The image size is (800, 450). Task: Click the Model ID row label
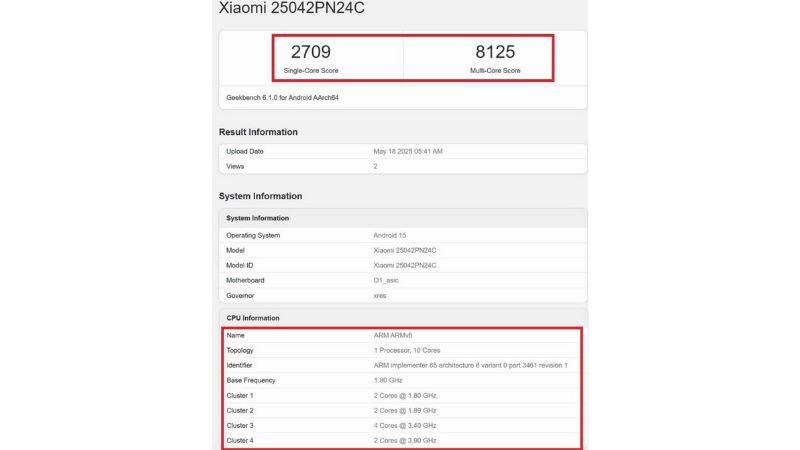(239, 265)
